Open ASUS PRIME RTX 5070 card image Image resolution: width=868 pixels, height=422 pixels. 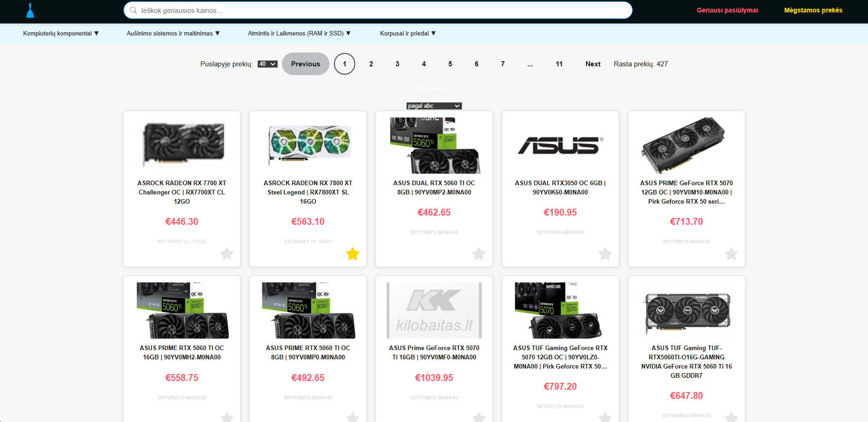click(x=686, y=146)
